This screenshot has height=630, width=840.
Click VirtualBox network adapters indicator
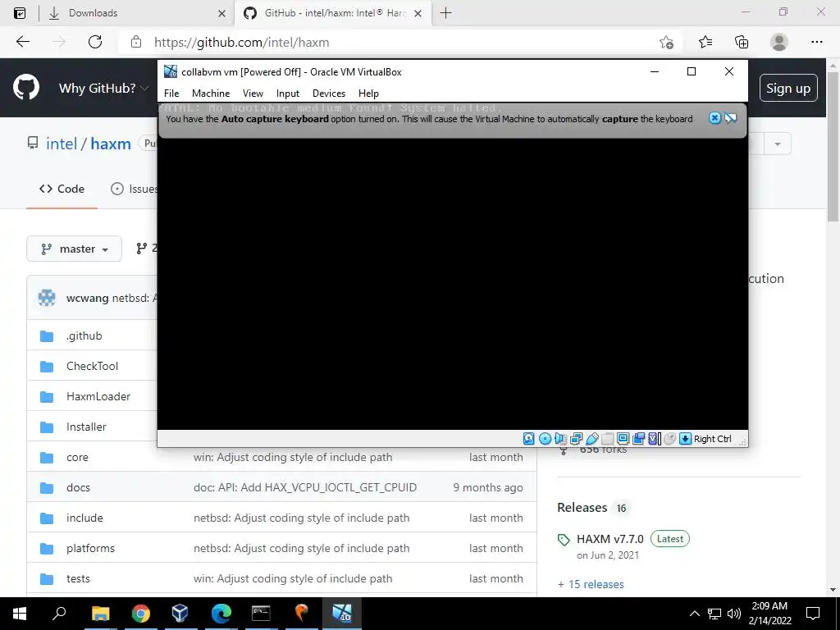click(576, 439)
